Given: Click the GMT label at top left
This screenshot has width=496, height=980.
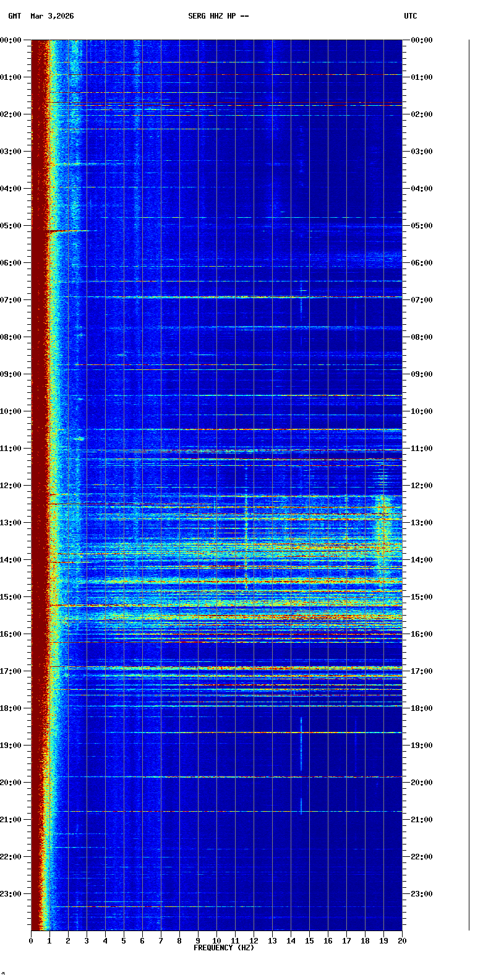Looking at the screenshot, I should pos(14,16).
